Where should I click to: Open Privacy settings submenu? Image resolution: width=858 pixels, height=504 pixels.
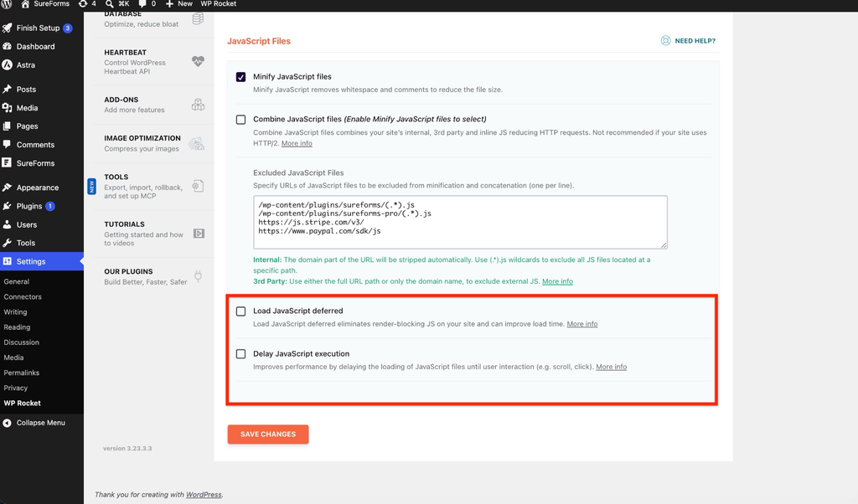pyautogui.click(x=15, y=388)
